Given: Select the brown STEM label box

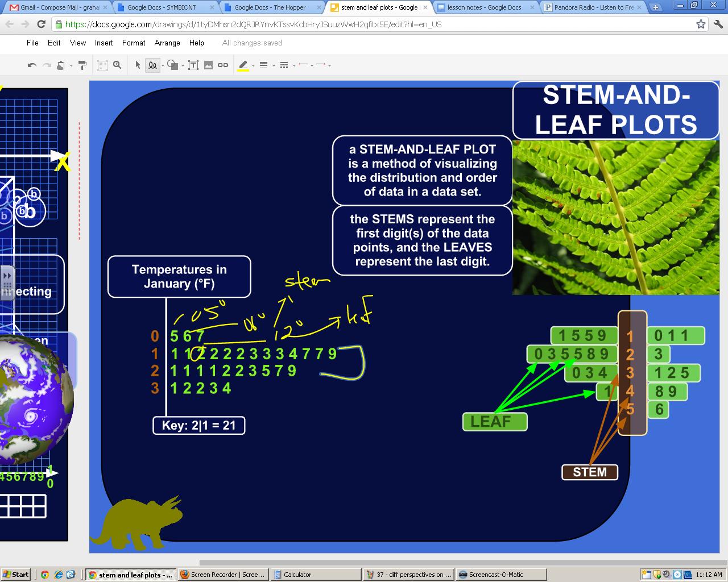Looking at the screenshot, I should [590, 472].
